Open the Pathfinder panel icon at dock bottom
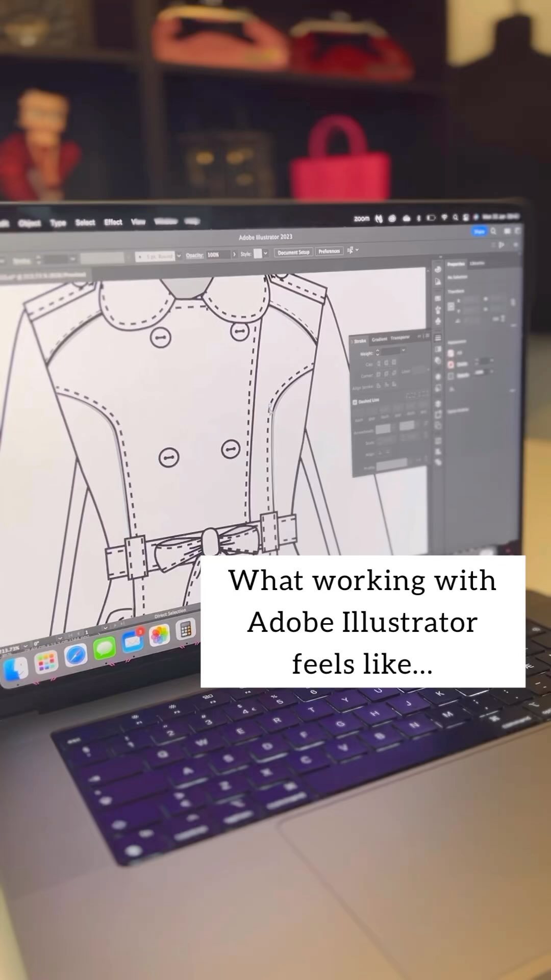This screenshot has width=551, height=980. coord(438,462)
